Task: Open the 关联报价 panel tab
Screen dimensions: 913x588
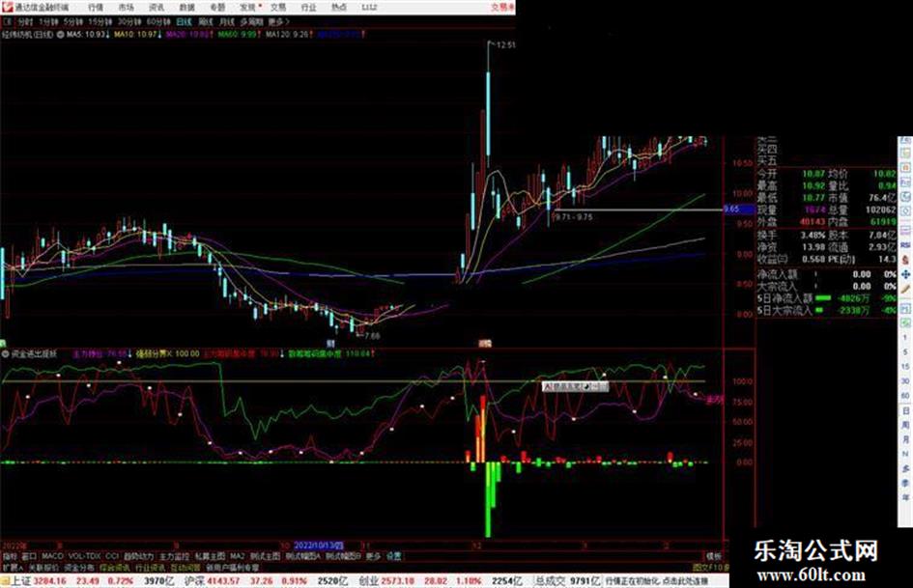Action: tap(43, 567)
